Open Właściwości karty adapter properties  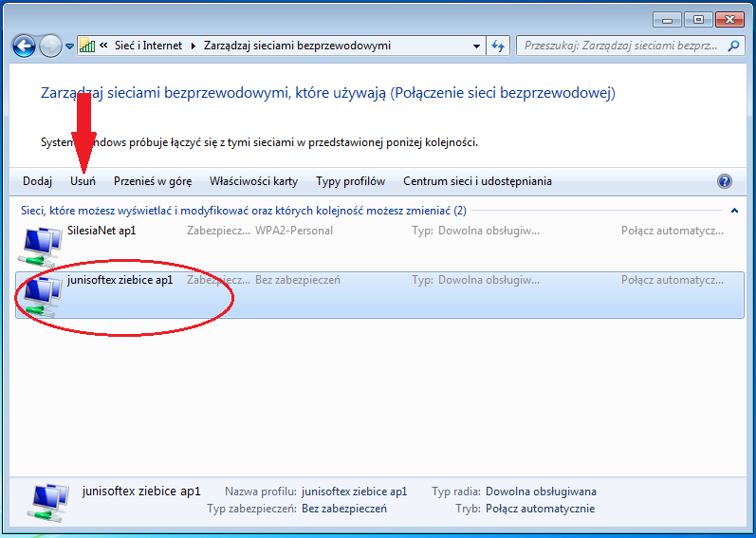(x=253, y=181)
